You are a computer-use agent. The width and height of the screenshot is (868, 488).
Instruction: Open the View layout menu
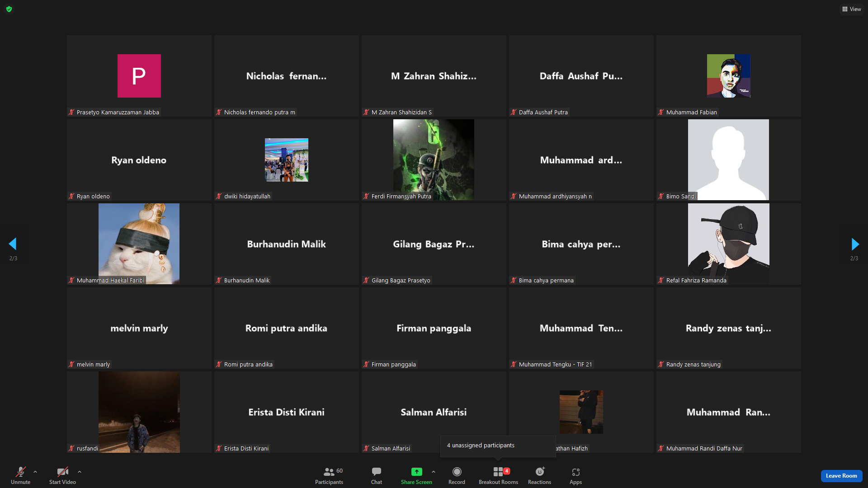point(851,9)
